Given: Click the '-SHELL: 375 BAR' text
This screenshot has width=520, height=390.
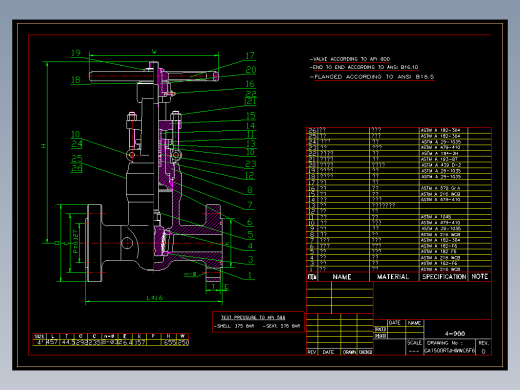Looking at the screenshot, I should click(x=234, y=326).
